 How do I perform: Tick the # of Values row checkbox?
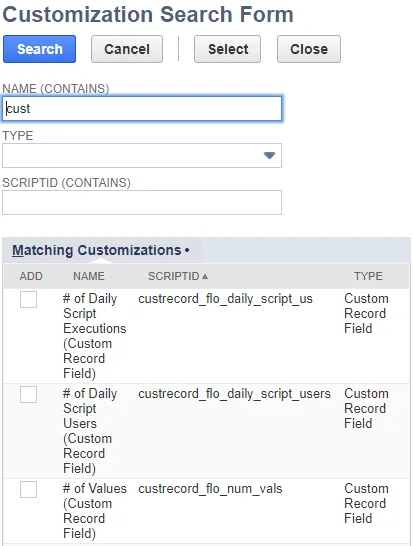29,490
